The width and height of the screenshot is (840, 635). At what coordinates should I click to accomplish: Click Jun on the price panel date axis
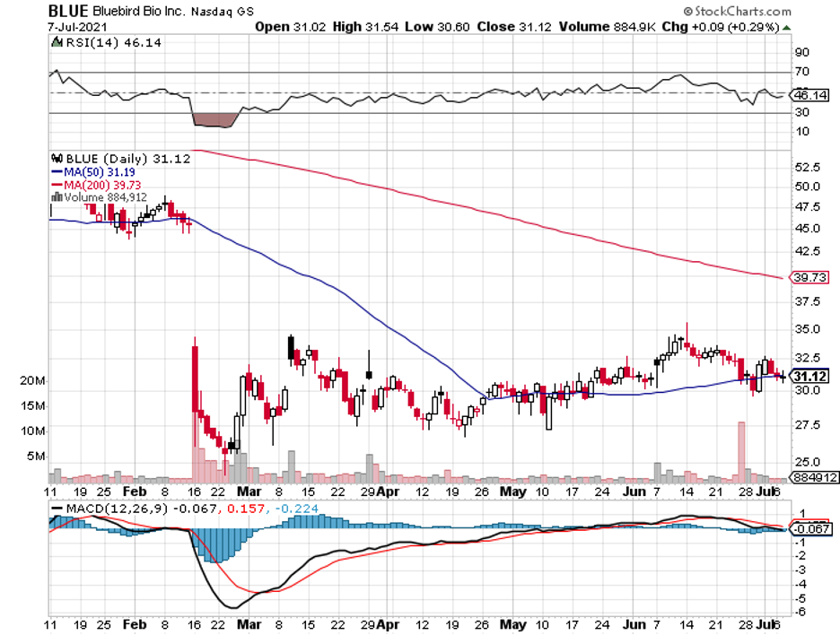(634, 491)
